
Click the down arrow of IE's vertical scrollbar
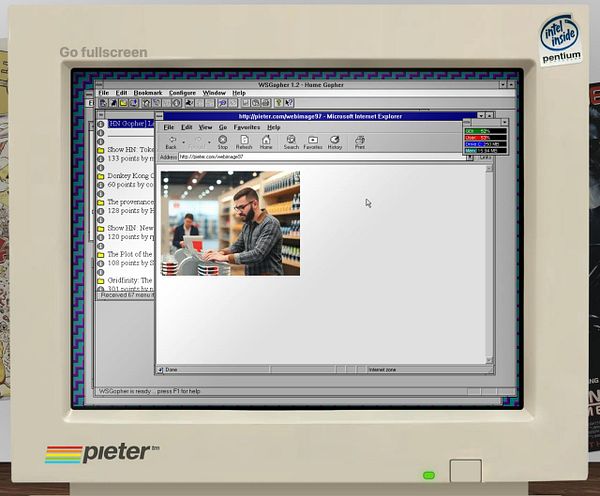point(489,360)
